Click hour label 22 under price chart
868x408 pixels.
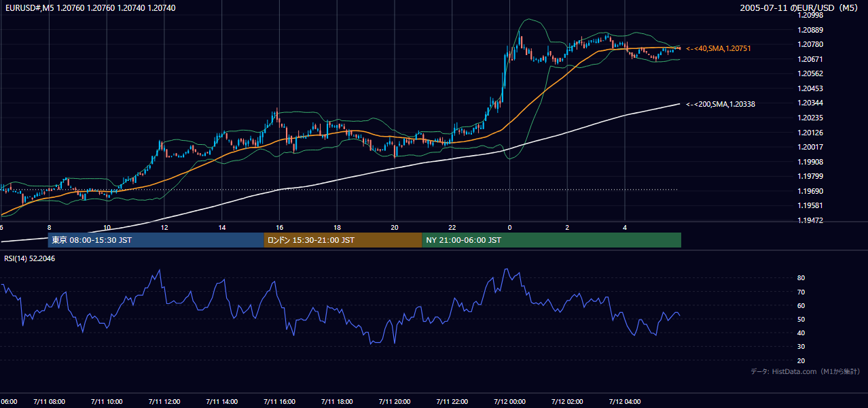click(x=452, y=227)
